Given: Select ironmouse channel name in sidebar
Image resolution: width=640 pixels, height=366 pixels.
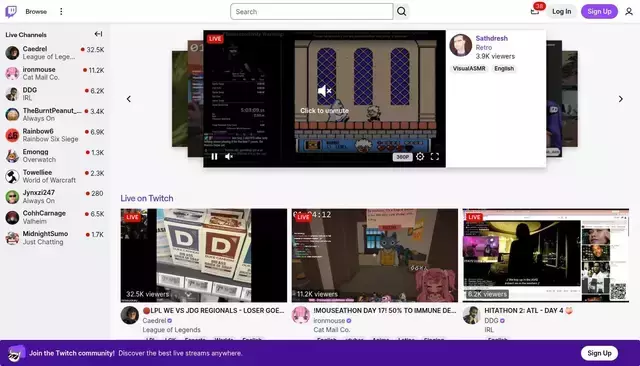Looking at the screenshot, I should [x=39, y=69].
